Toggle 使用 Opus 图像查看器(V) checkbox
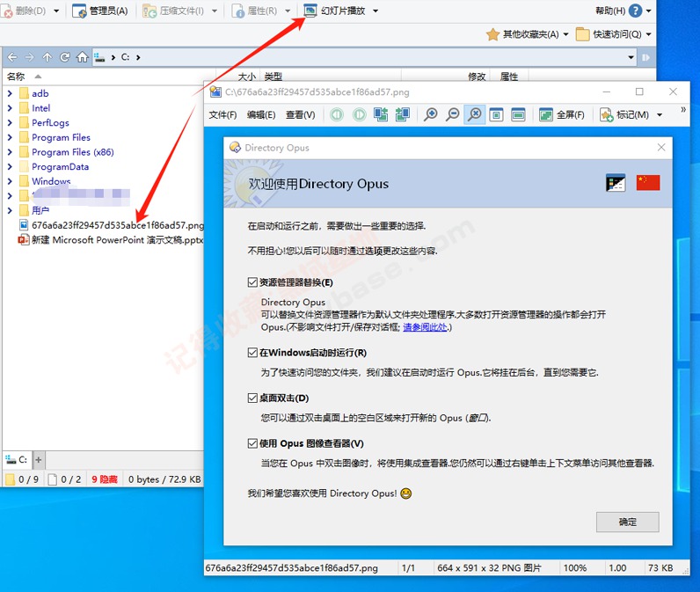Screen dimensions: 700x592 pyautogui.click(x=252, y=443)
